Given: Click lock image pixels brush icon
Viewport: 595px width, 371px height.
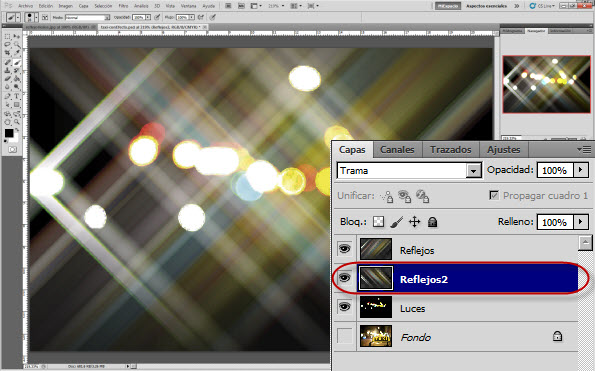Looking at the screenshot, I should coord(397,222).
